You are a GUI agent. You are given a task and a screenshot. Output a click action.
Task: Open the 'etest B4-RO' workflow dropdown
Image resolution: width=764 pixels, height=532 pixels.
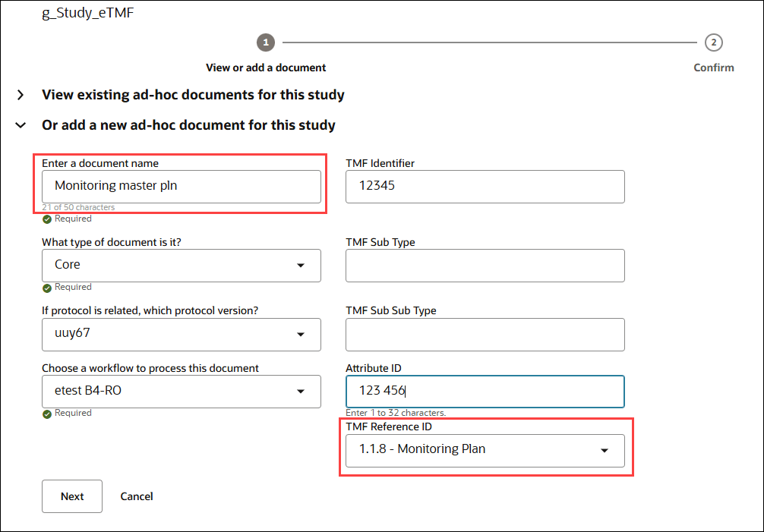182,392
